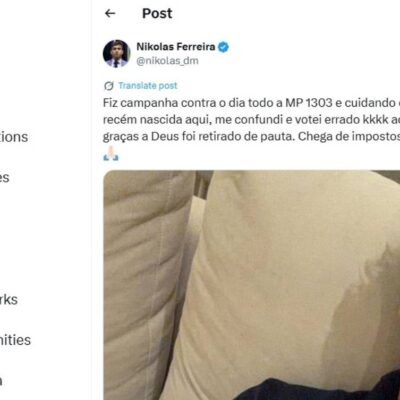
Task: Open Communities in the left sidebar
Action: tap(15, 340)
